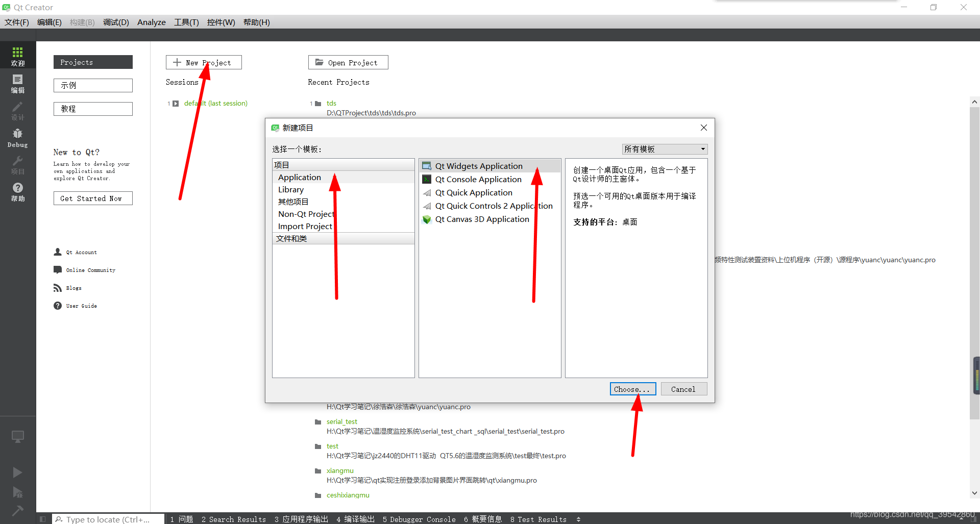This screenshot has width=980, height=524.
Task: Select Application in the project categories
Action: [x=344, y=177]
